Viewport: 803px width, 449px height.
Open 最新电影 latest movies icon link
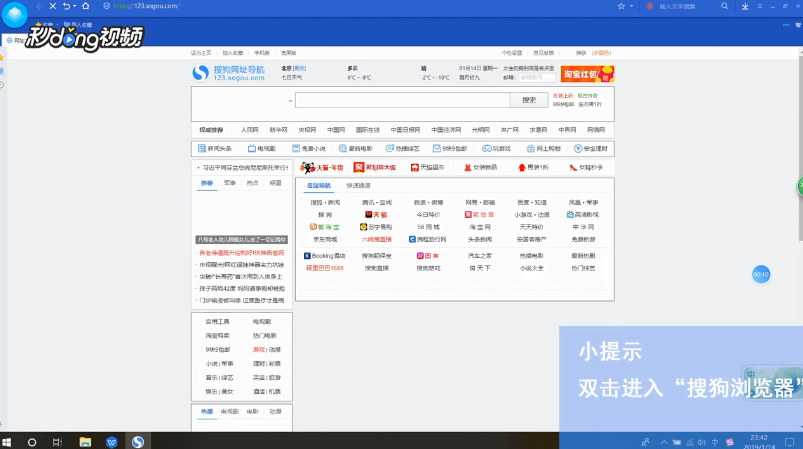click(355, 148)
